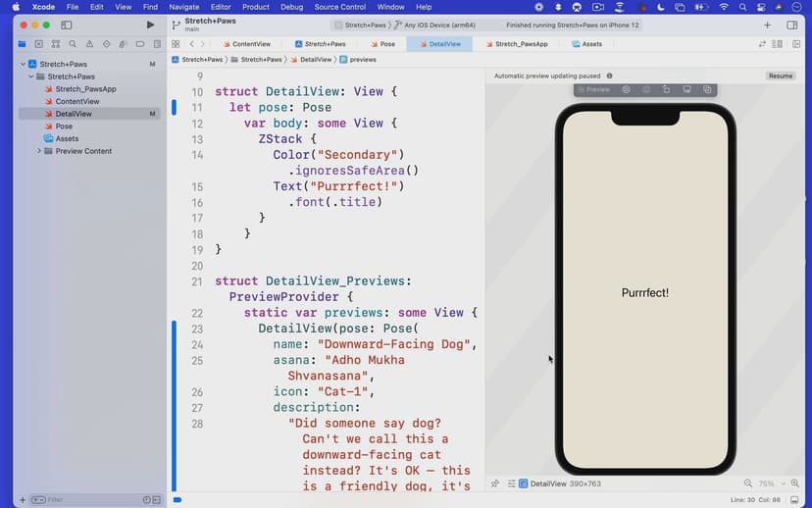
Task: Resume automatic preview updating
Action: (780, 76)
